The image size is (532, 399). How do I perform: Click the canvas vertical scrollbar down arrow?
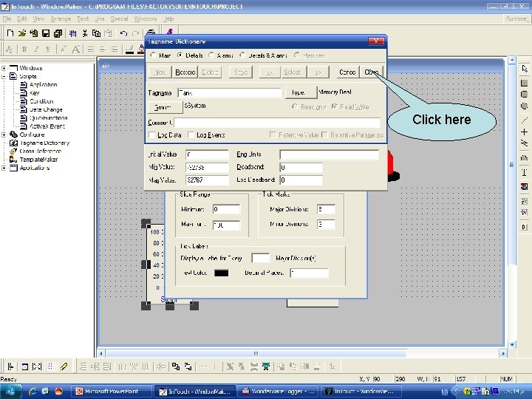click(511, 345)
